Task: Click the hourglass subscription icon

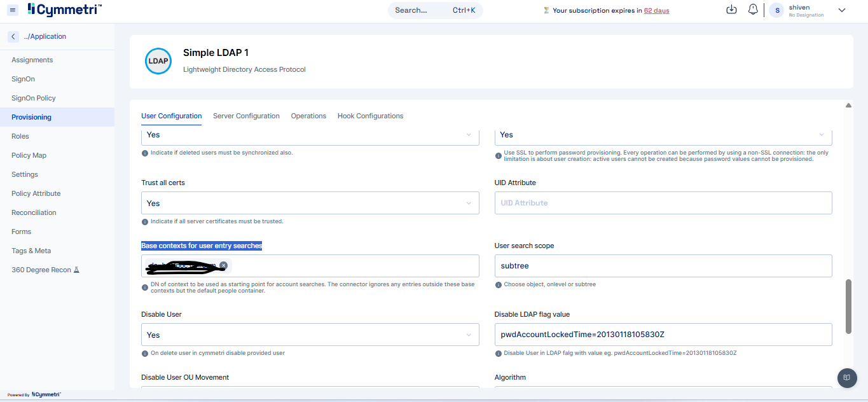Action: point(546,10)
